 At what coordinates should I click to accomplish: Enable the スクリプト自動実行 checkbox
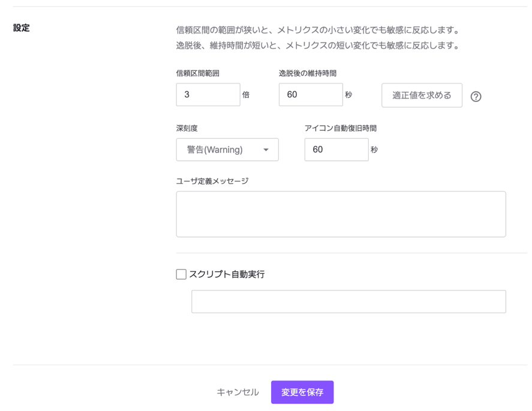coord(181,274)
